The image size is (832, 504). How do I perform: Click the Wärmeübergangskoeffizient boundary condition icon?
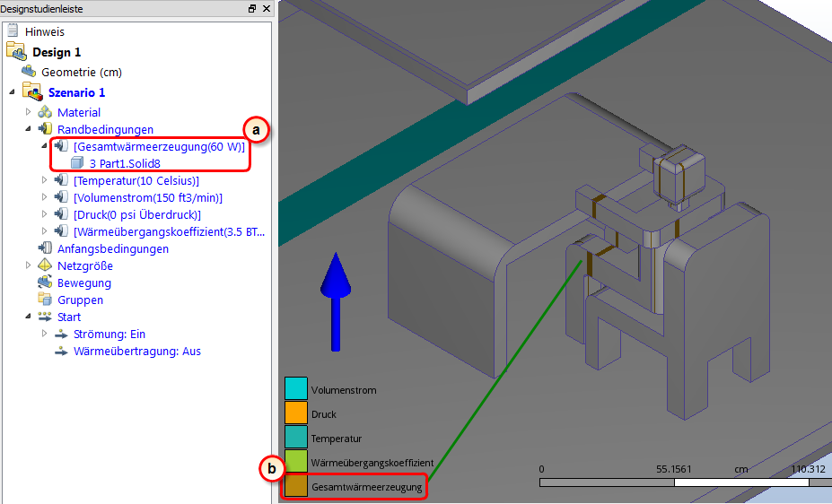61,231
